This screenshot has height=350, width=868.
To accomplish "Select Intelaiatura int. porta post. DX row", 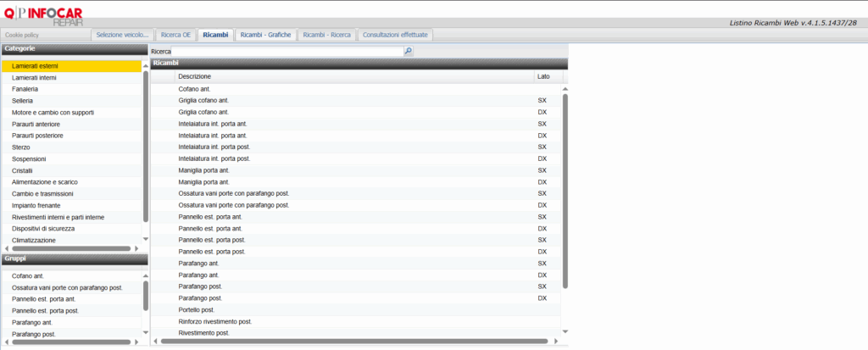I will (357, 158).
